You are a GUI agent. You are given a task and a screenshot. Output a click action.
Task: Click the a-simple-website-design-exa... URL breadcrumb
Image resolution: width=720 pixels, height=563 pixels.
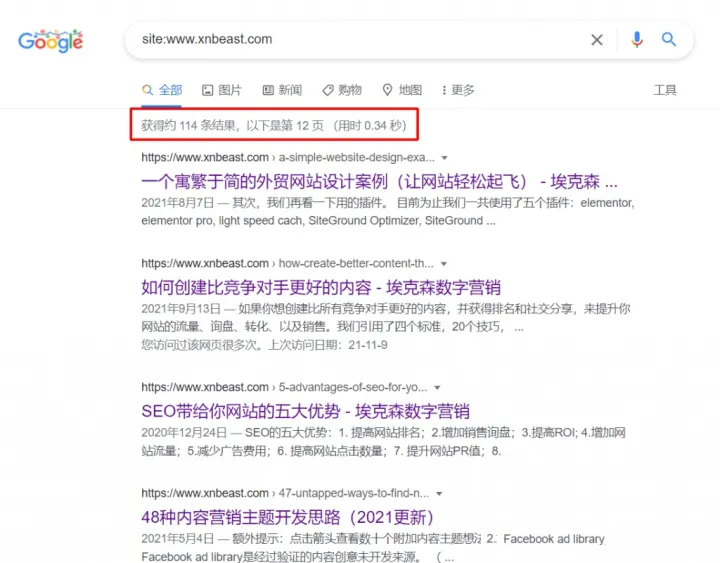[x=288, y=158]
